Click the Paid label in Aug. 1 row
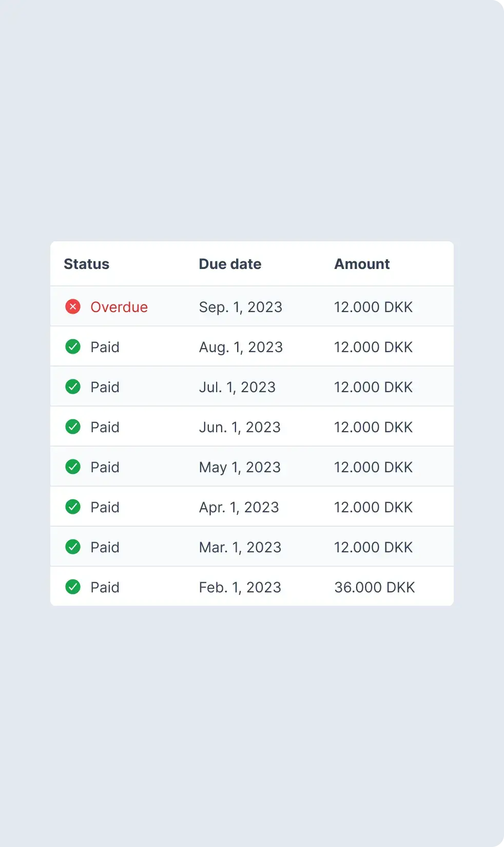This screenshot has height=847, width=504. (x=105, y=348)
